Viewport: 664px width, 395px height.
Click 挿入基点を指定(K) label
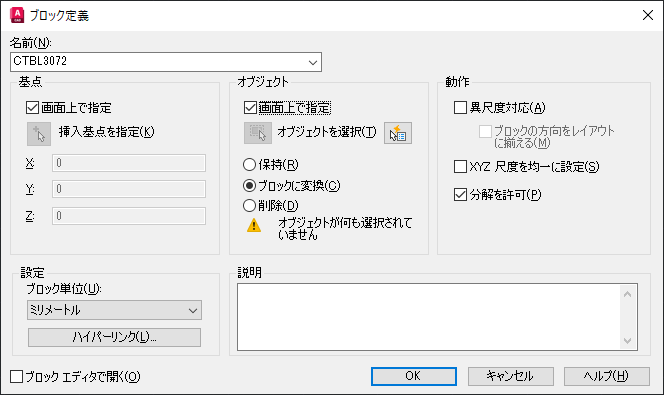click(106, 132)
